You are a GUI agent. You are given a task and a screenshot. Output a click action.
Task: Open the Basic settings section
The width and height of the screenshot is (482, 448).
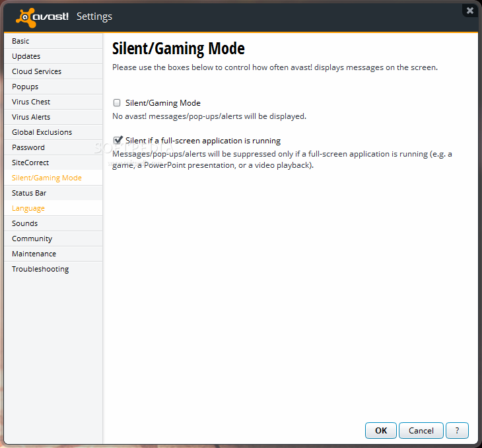(x=53, y=41)
